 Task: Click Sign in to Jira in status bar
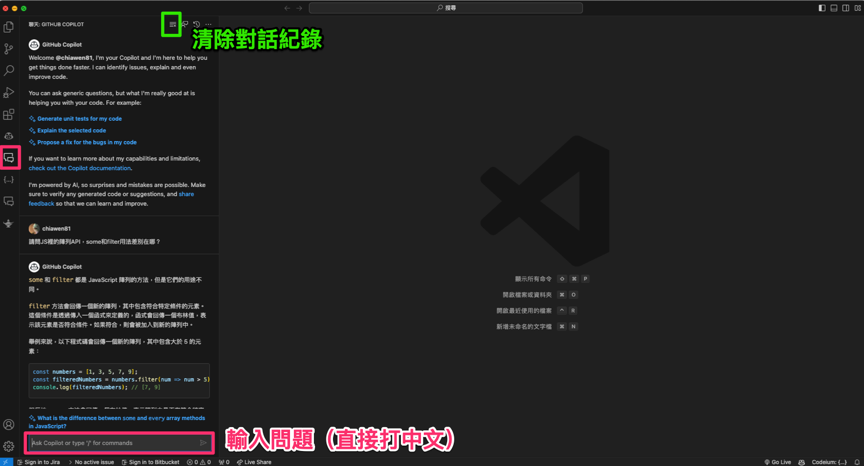(38, 462)
